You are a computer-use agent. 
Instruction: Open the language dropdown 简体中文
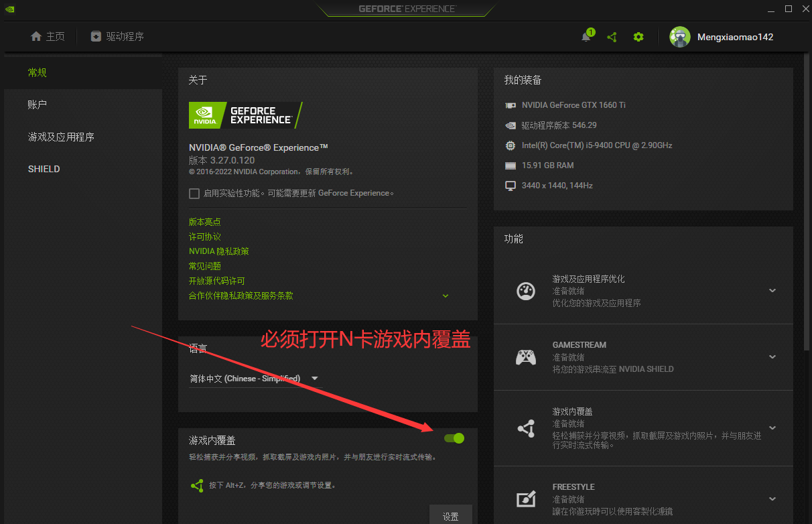coord(255,379)
